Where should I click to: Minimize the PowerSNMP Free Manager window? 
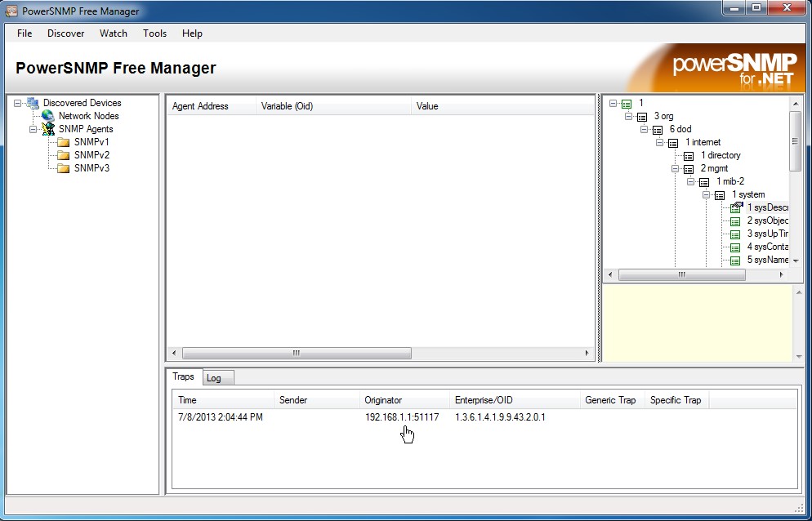pyautogui.click(x=734, y=8)
